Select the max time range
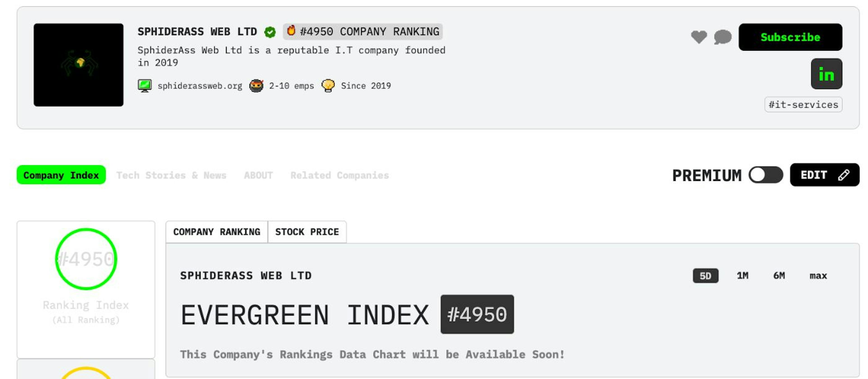This screenshot has width=868, height=379. tap(818, 276)
